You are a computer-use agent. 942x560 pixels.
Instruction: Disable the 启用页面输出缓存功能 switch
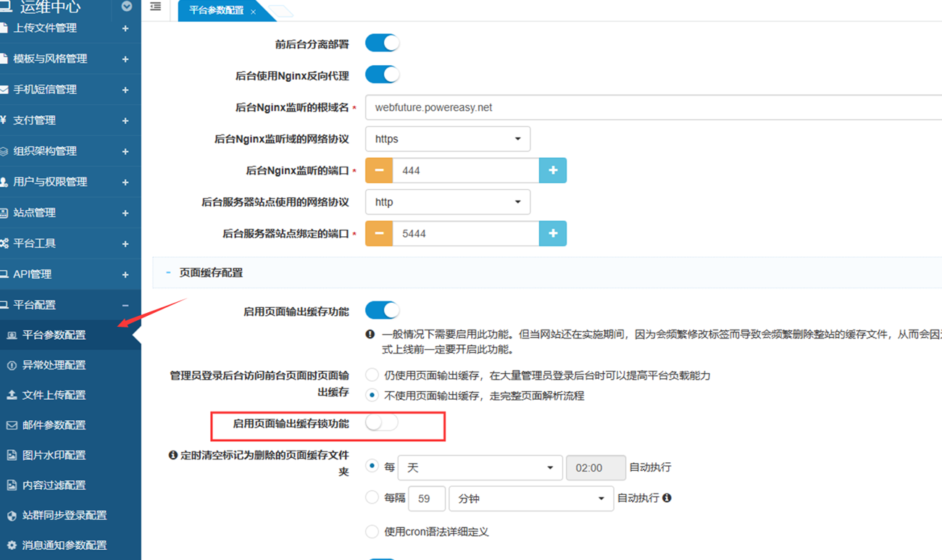pos(383,311)
